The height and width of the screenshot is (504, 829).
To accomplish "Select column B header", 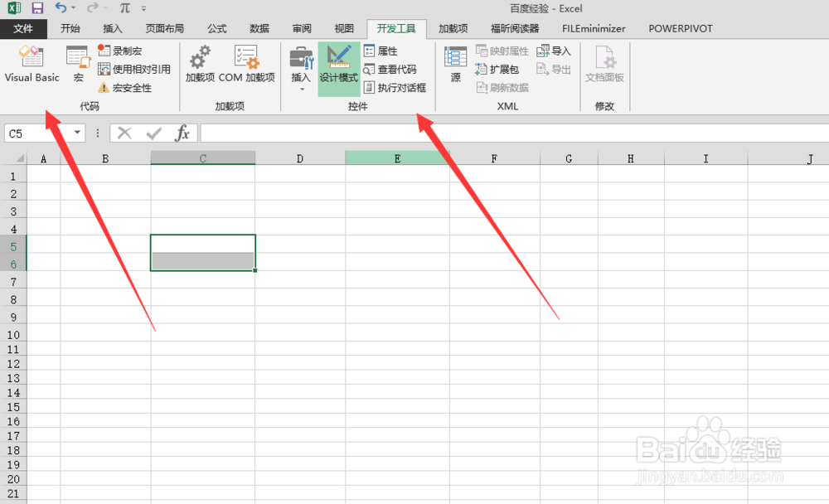I will click(105, 158).
